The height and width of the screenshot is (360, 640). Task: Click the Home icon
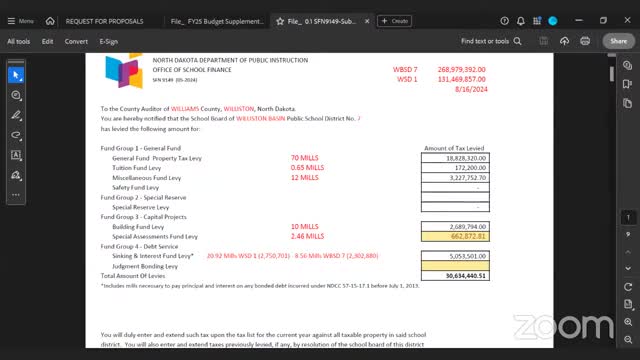point(50,21)
